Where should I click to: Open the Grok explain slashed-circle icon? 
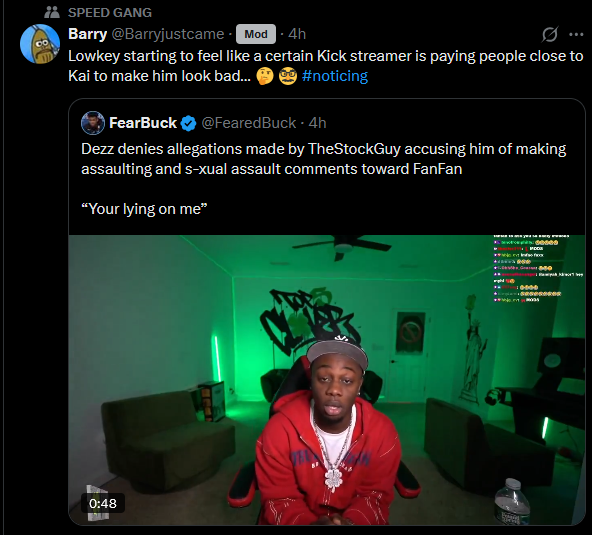click(550, 34)
